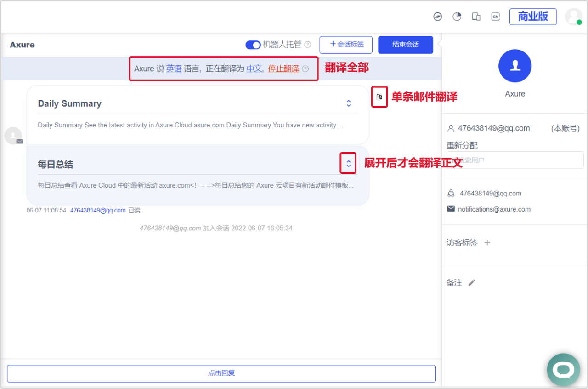Click the user avatar in top-right corner
The image size is (588, 389).
(x=573, y=17)
